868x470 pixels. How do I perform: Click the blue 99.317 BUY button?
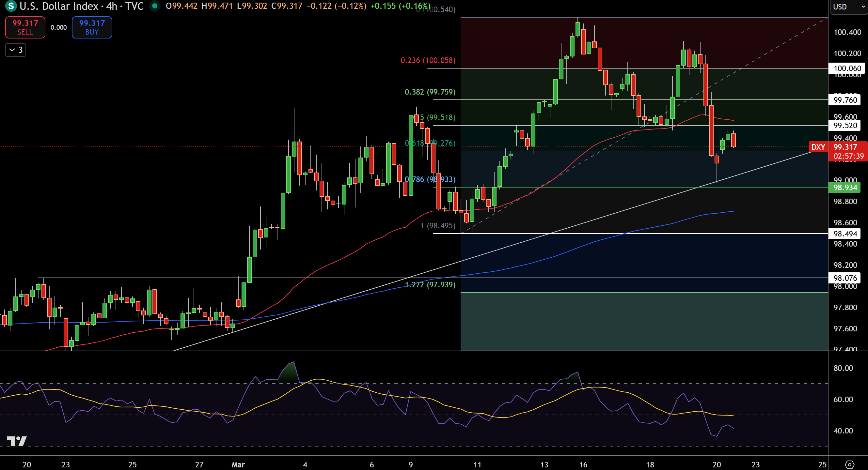pyautogui.click(x=92, y=27)
